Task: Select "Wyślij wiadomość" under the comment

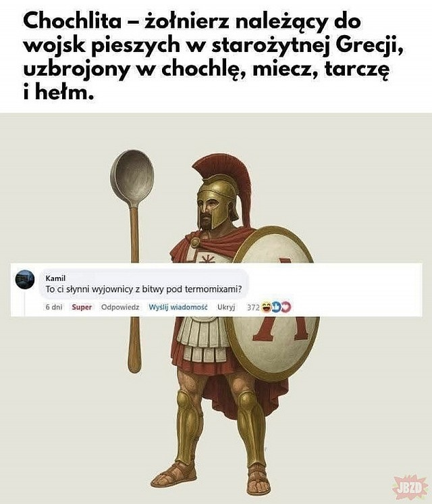Action: click(x=178, y=307)
